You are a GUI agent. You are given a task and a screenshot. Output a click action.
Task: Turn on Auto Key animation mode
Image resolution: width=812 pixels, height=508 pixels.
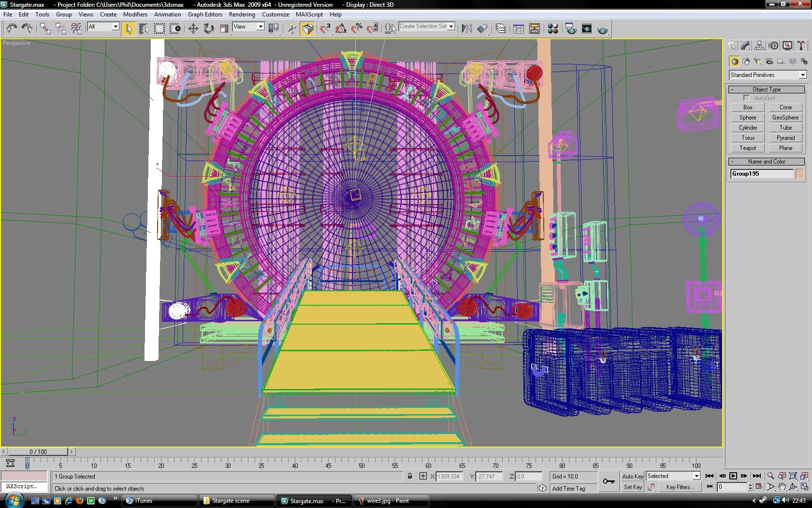pyautogui.click(x=633, y=476)
